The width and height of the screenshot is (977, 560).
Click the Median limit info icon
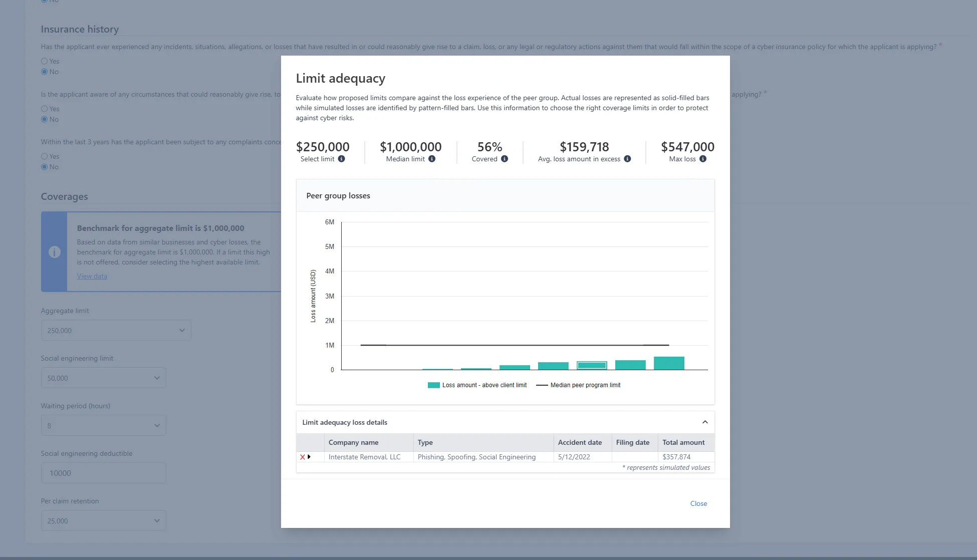pos(432,159)
